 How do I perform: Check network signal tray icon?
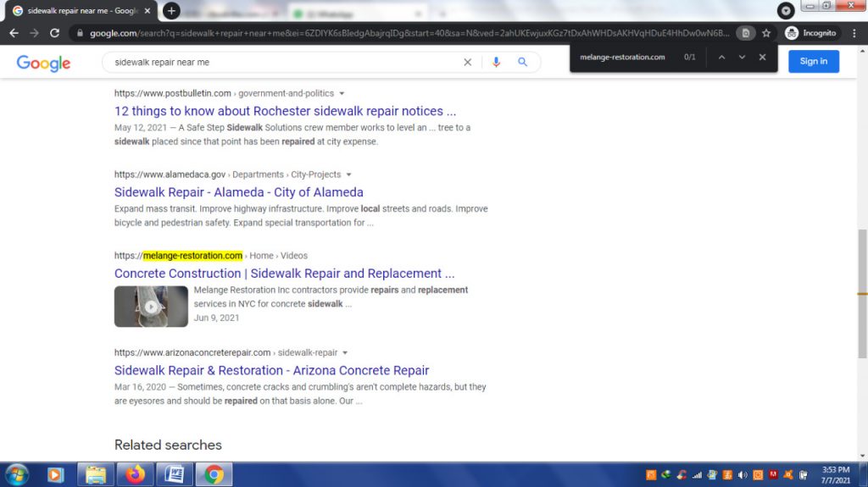click(697, 475)
